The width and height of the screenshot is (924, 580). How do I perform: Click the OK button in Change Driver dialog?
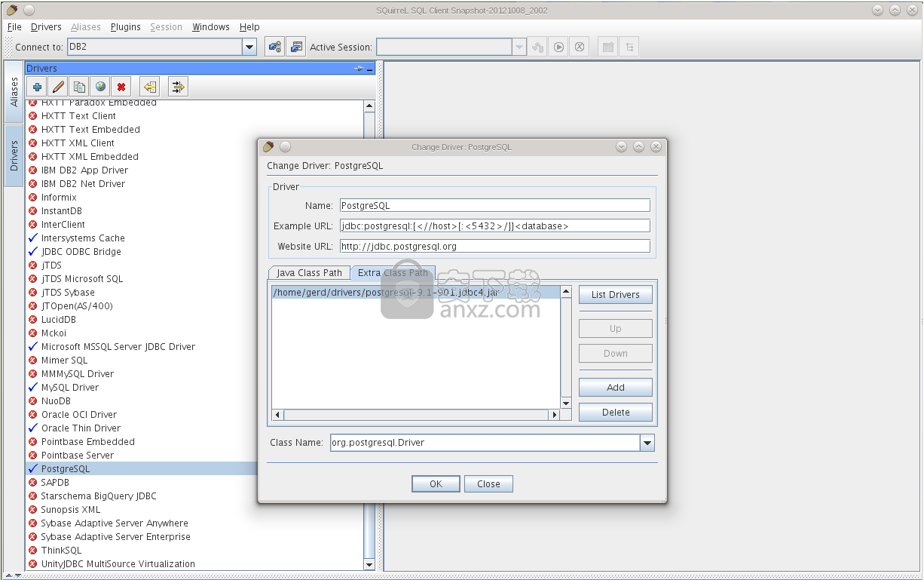point(436,484)
